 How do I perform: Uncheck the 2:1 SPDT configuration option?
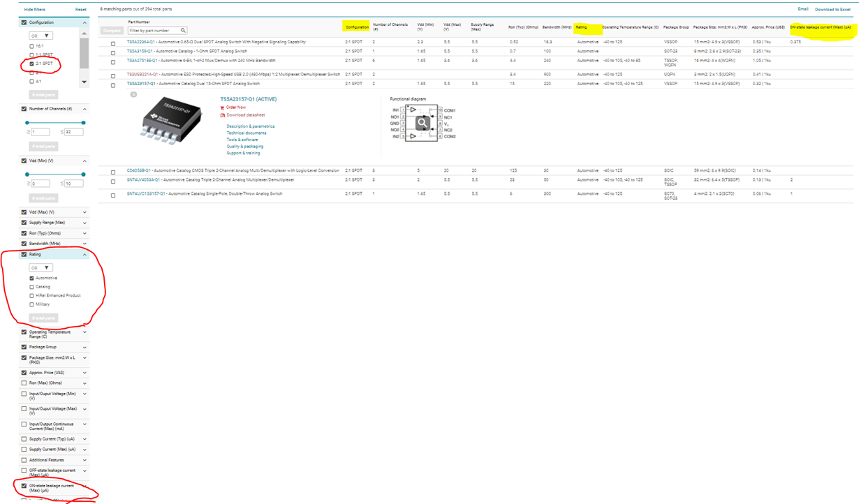pyautogui.click(x=31, y=64)
